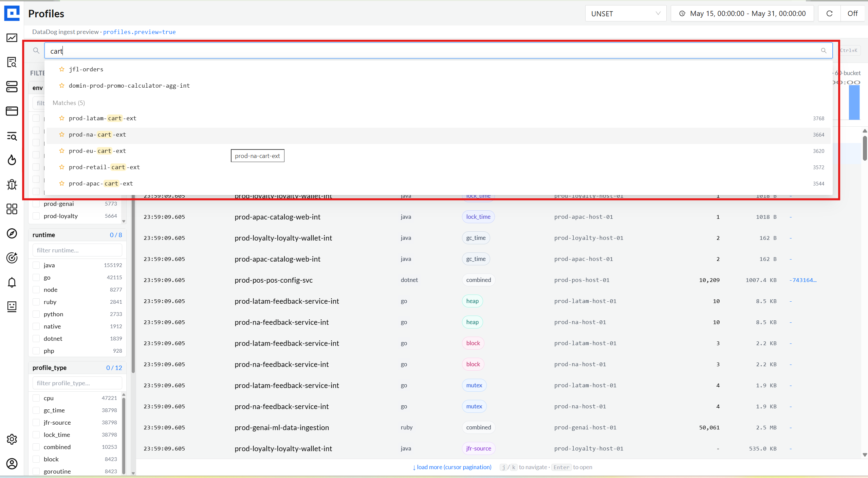Viewport: 868px width, 478px height.
Task: Open the target radar sidebar icon
Action: coord(12,258)
